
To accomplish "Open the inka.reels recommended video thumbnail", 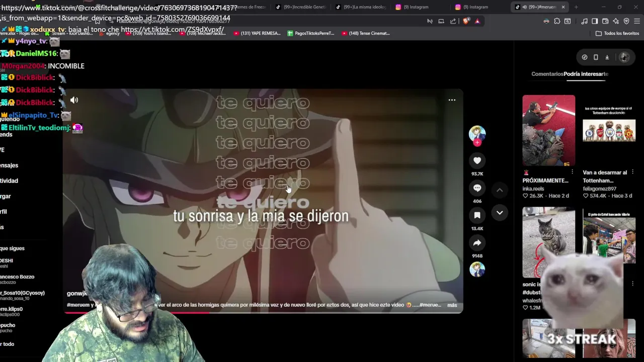I will point(548,131).
